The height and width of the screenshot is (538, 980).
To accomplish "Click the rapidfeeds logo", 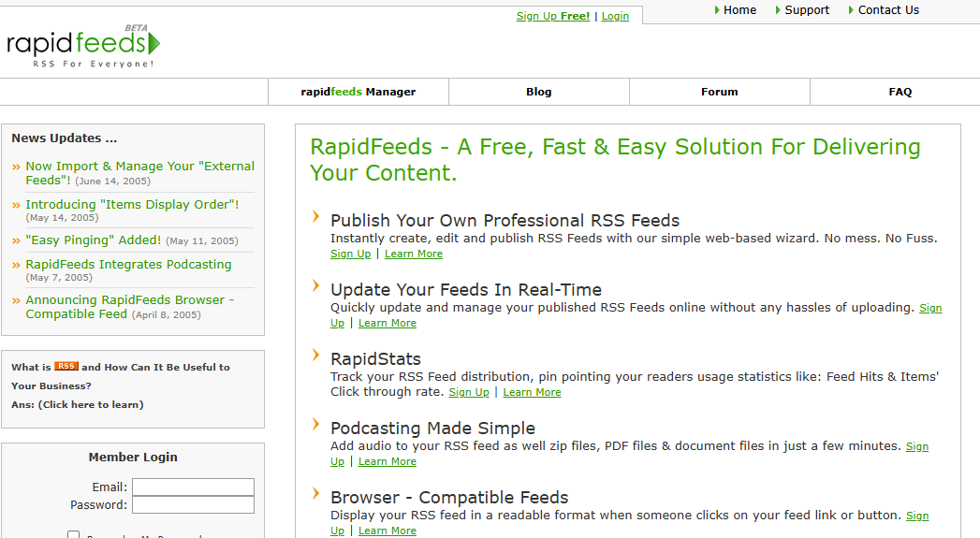I will [x=83, y=46].
